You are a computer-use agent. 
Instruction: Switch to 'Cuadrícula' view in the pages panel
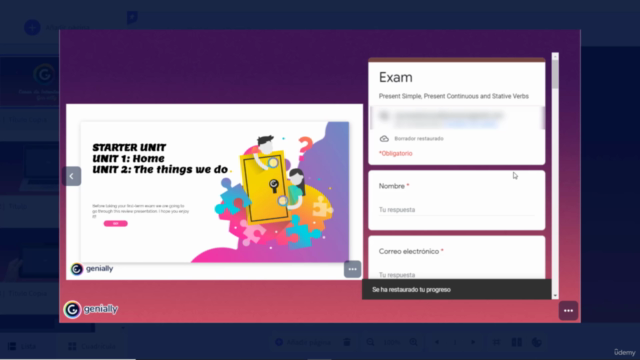[92, 346]
